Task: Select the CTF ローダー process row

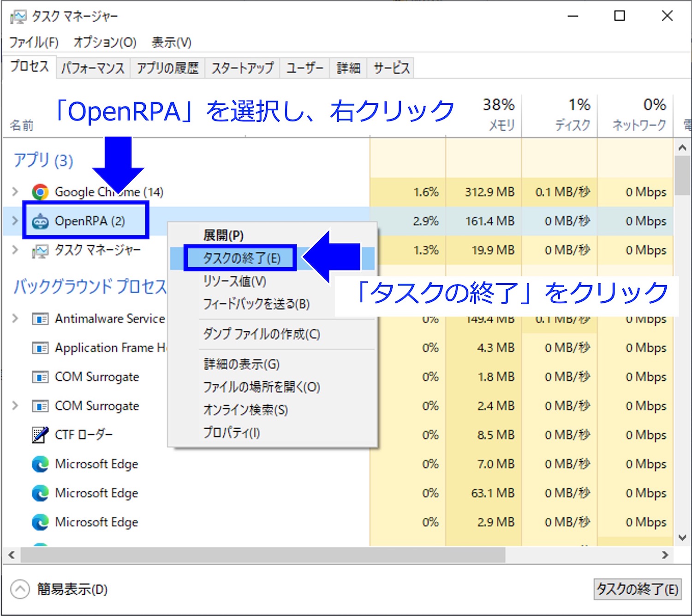Action: point(338,435)
